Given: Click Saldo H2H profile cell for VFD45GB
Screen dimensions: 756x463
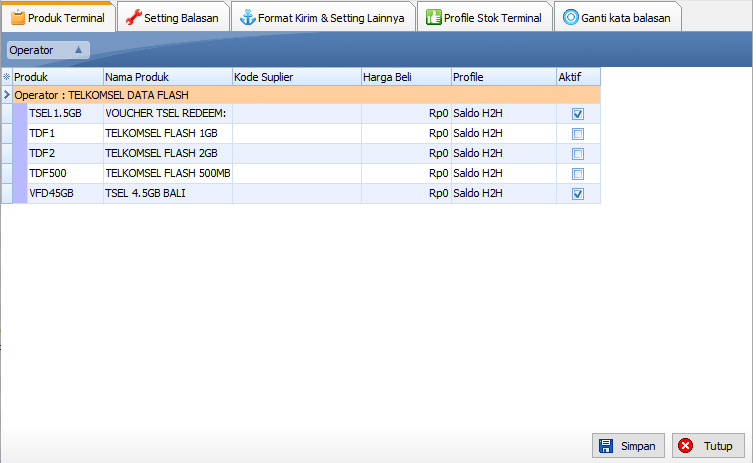Looking at the screenshot, I should [503, 193].
